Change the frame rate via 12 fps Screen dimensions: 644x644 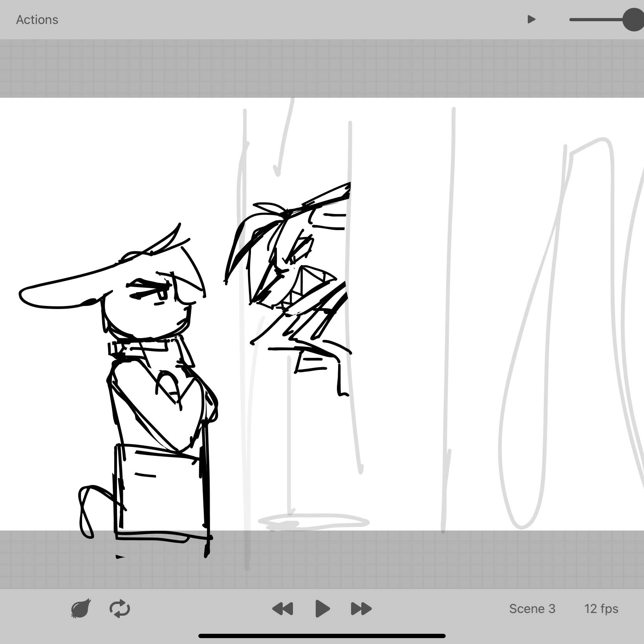pos(601,609)
